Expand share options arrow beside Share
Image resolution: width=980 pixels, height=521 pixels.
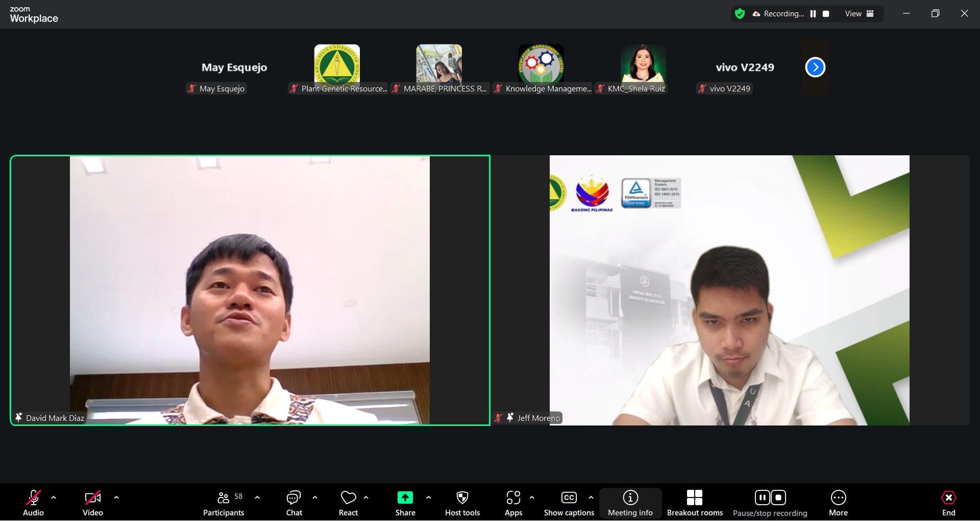point(429,498)
